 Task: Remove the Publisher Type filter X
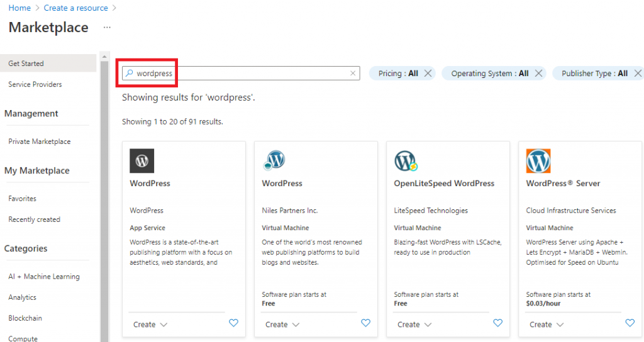pyautogui.click(x=638, y=73)
